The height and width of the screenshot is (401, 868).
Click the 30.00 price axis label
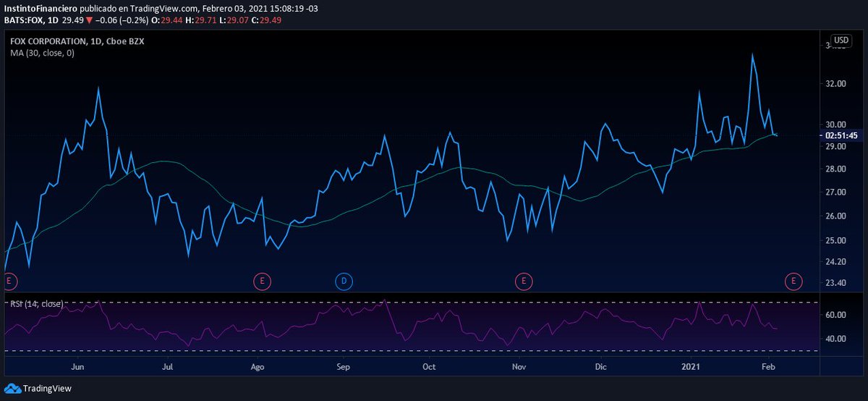click(835, 124)
